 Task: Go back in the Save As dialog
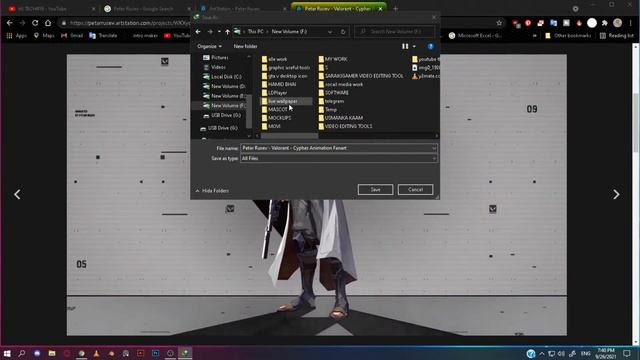click(198, 32)
